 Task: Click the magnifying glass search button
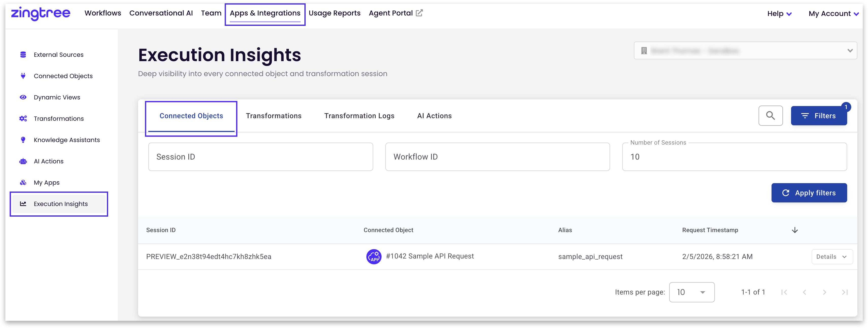tap(770, 116)
